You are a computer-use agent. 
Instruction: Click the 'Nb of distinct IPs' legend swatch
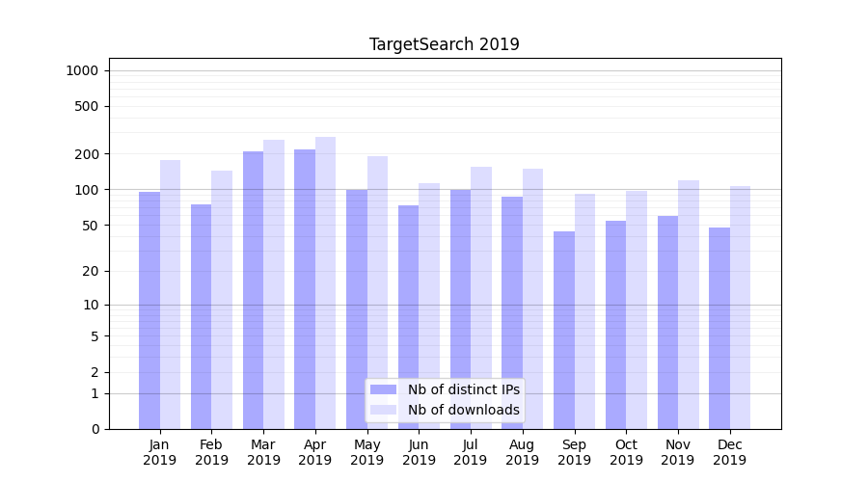tap(383, 389)
